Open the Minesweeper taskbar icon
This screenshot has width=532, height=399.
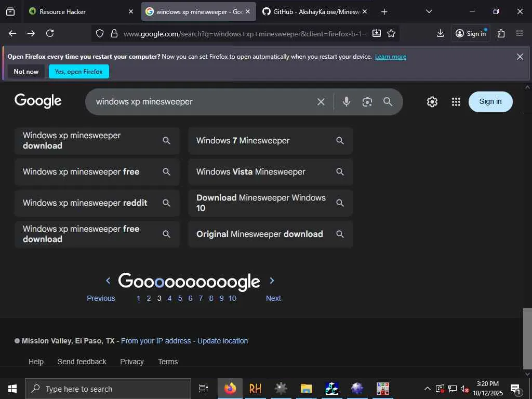(x=383, y=389)
